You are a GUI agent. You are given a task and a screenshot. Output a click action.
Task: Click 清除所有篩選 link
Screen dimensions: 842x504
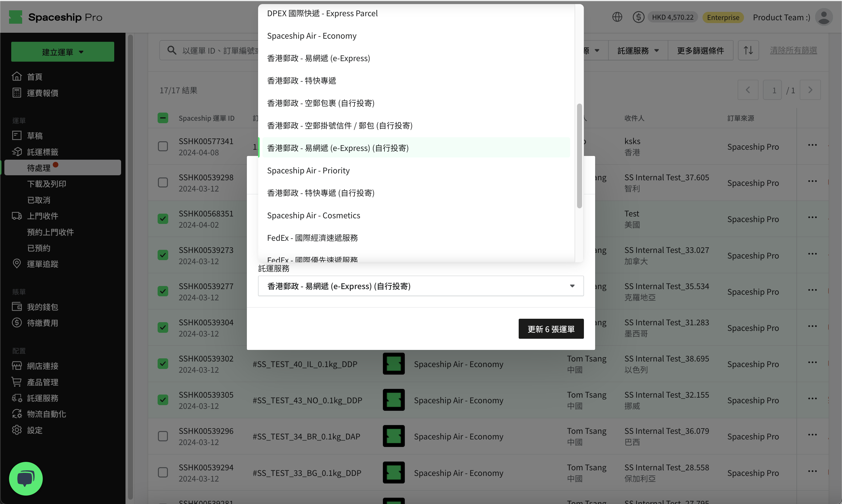(x=793, y=50)
